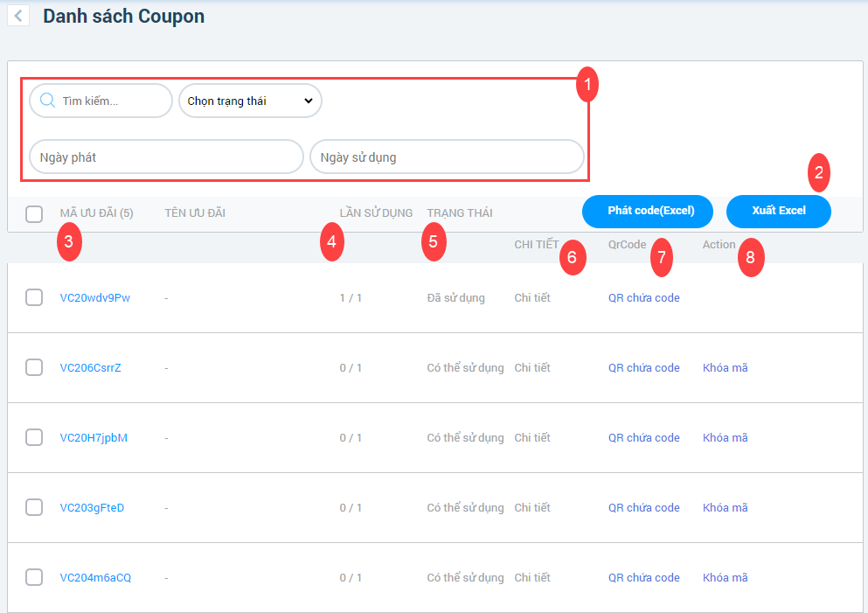Viewport: 868px width, 613px height.
Task: Open the Chọn trạng thái dropdown
Action: pyautogui.click(x=250, y=101)
